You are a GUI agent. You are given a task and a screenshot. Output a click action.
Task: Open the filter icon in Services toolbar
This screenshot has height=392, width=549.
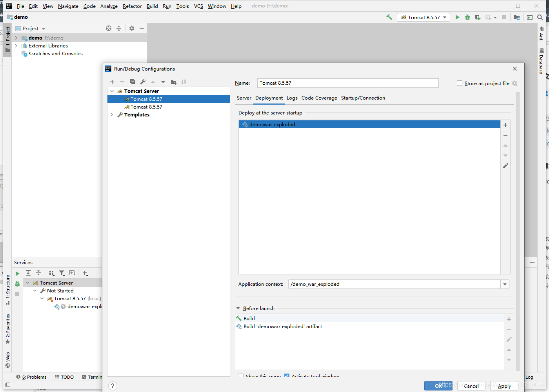pos(62,273)
